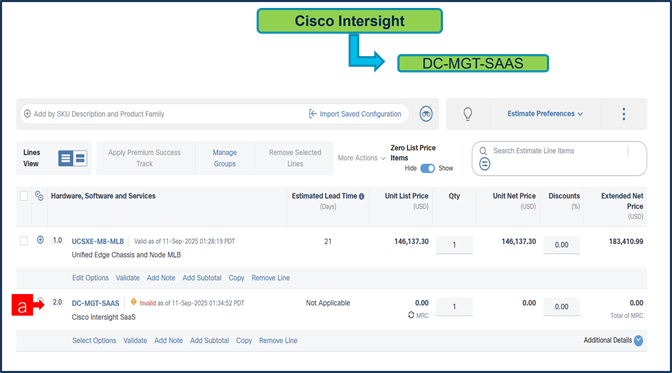Click the search magnifier icon
Image resolution: width=672 pixels, height=373 pixels.
483,151
